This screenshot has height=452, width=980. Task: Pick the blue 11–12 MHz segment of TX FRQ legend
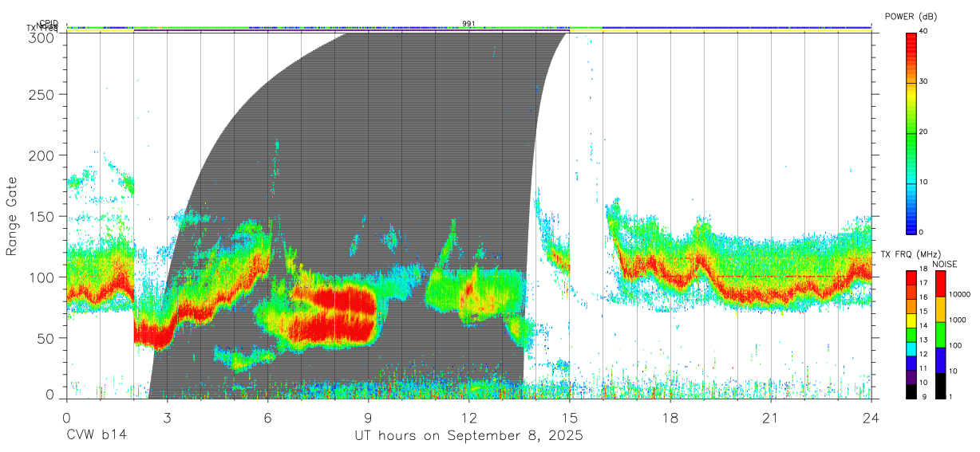click(x=911, y=362)
